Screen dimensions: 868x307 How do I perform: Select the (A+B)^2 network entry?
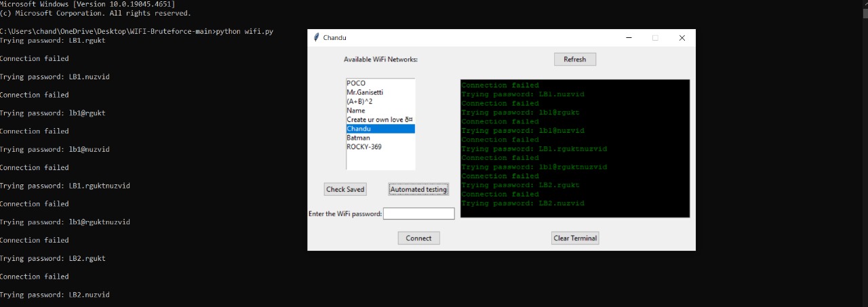point(359,102)
